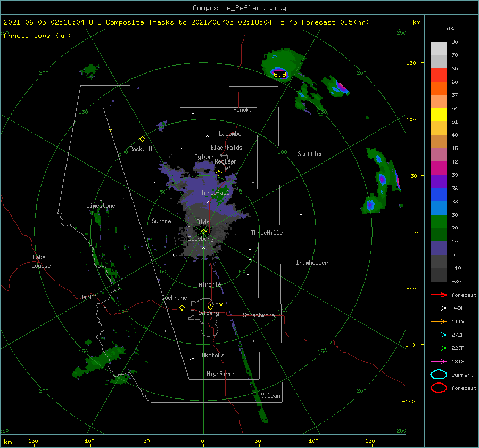Click the white plus marker near Drumheller
479x448 pixels.
(x=301, y=214)
